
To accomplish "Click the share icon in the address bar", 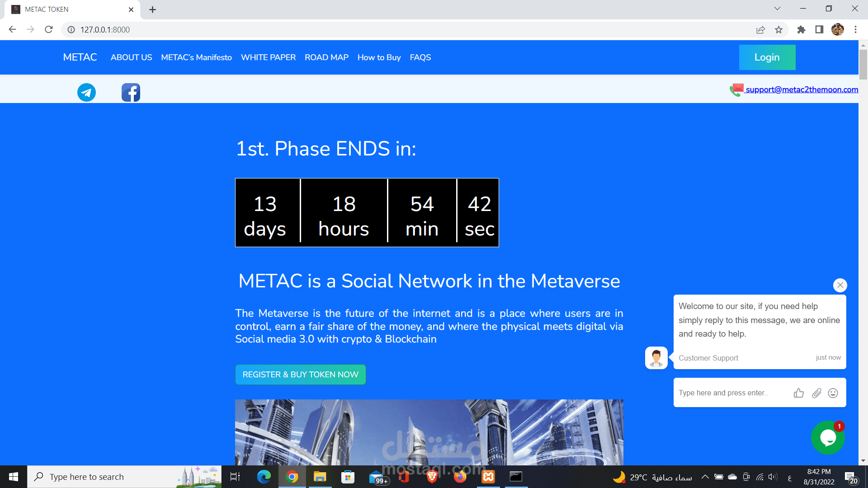I will tap(760, 29).
